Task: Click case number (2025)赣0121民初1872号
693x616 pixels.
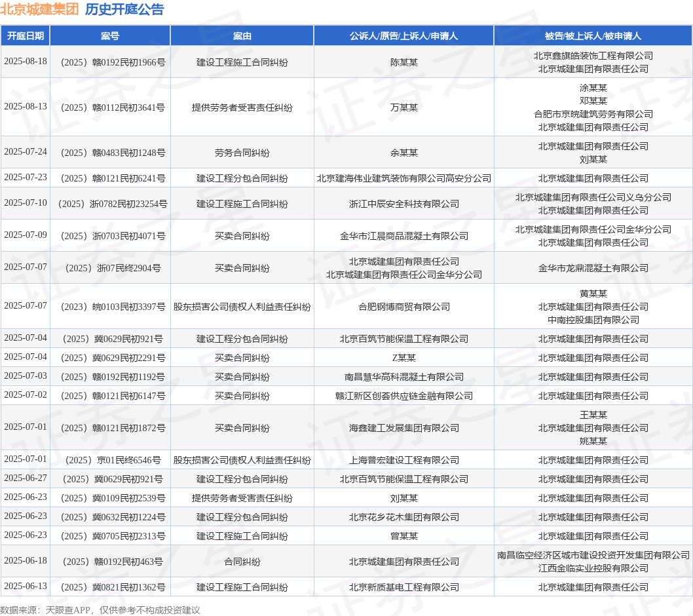Action: point(113,428)
